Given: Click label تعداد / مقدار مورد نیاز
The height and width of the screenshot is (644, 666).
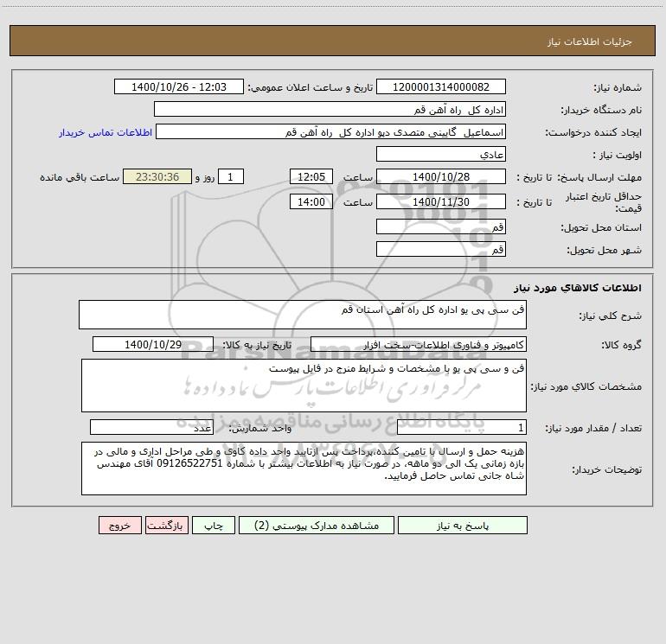Looking at the screenshot, I should coord(593,429).
